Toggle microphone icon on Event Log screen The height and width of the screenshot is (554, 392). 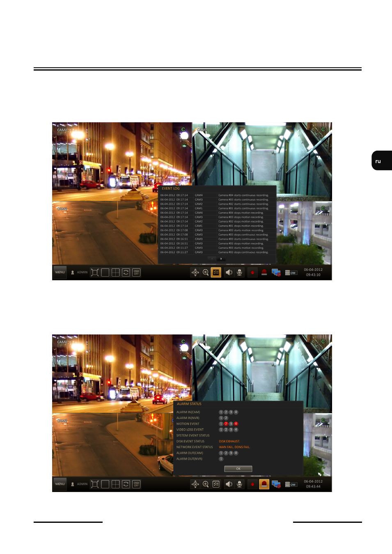239,272
